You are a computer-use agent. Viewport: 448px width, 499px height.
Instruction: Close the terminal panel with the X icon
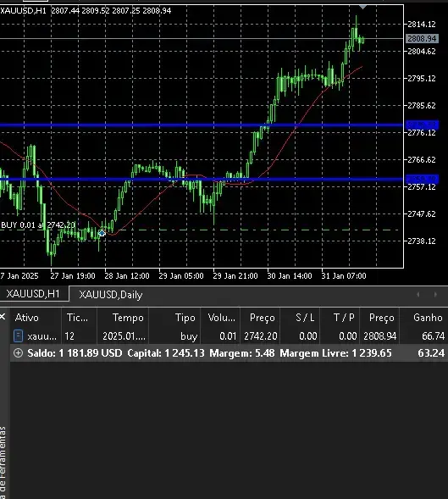pyautogui.click(x=3, y=317)
